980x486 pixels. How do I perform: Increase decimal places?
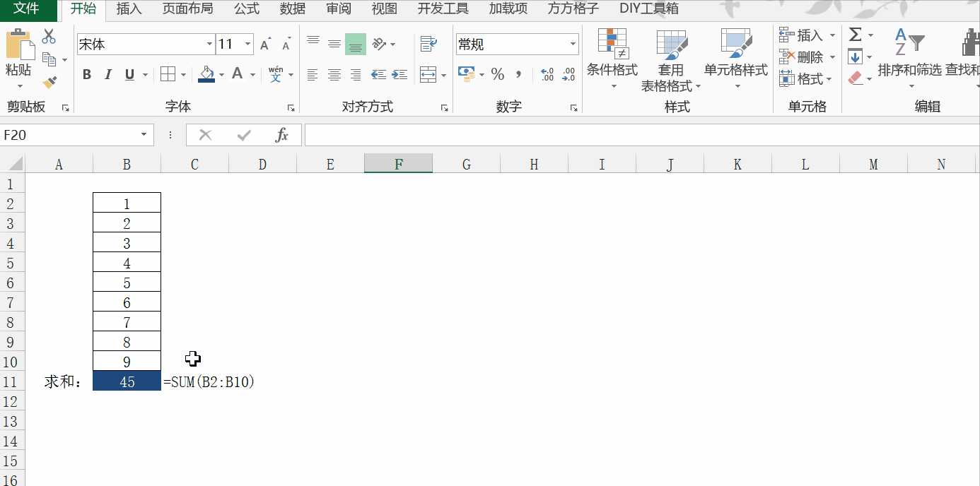(x=547, y=74)
